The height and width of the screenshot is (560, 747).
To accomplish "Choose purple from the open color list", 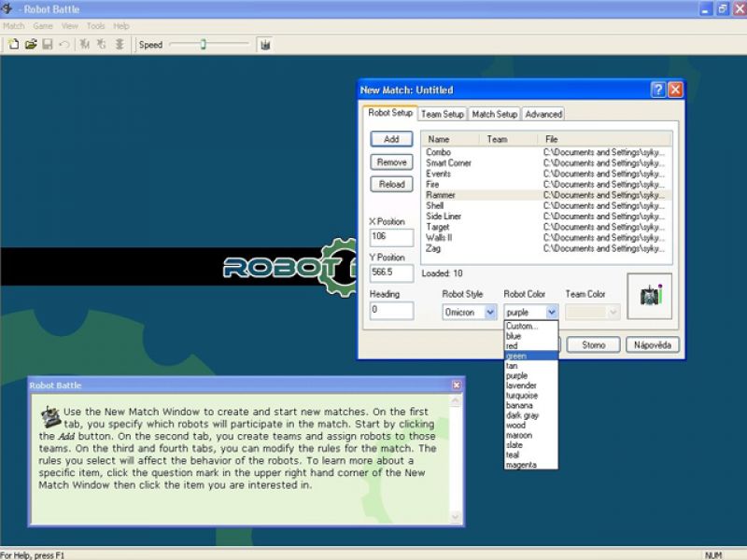I will 530,376.
